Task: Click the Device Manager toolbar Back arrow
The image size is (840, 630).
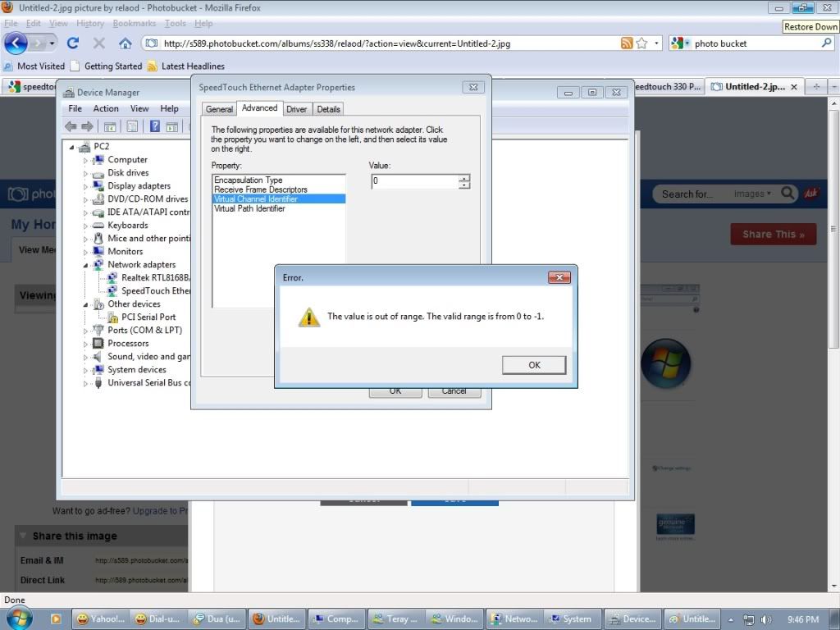Action: coord(71,126)
